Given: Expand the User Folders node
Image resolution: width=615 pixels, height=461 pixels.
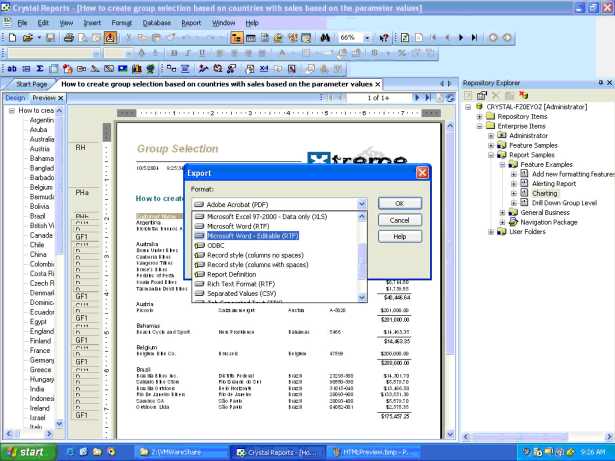Looking at the screenshot, I should point(491,232).
